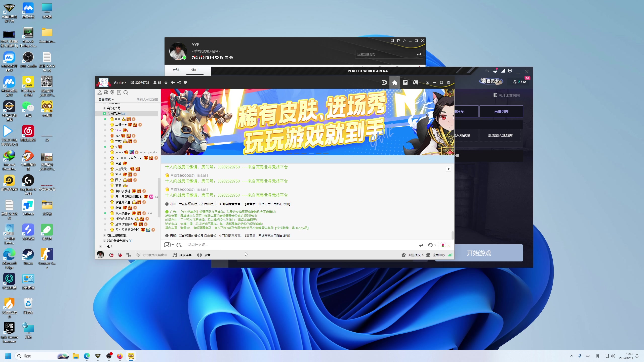Switch to the 导航 tab in YYF window
The image size is (644, 362).
click(x=176, y=70)
